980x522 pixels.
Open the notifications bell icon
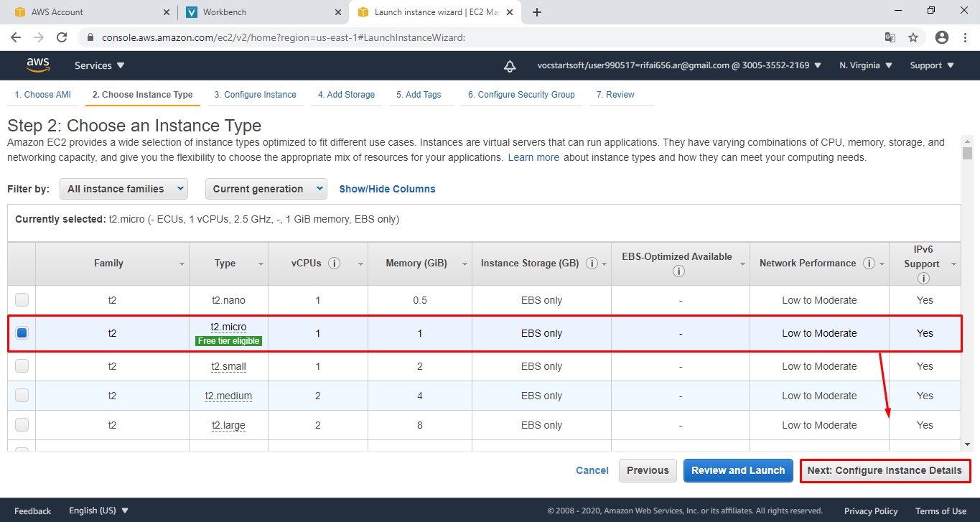510,66
